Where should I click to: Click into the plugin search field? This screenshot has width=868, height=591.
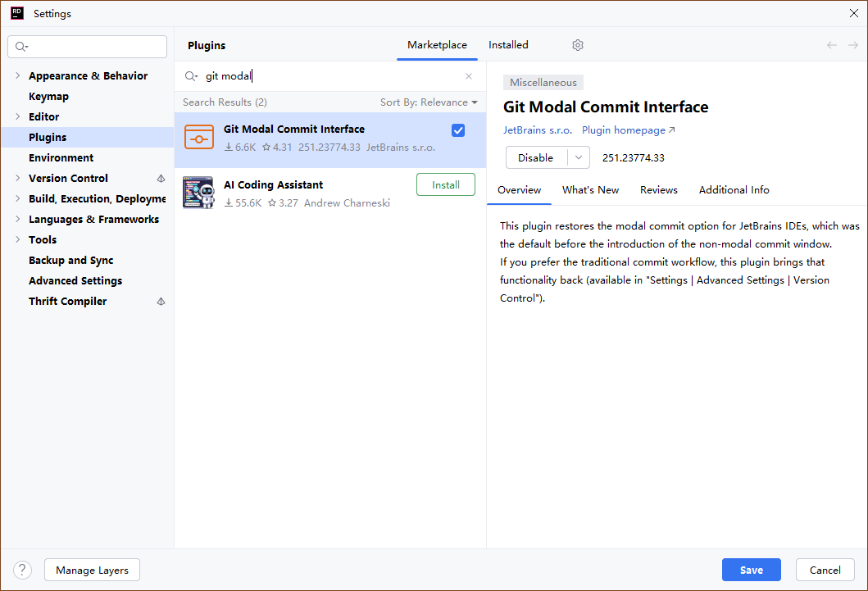click(330, 76)
